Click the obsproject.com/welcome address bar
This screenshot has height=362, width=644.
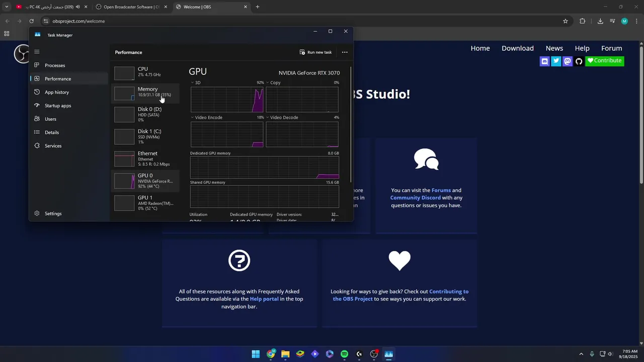(x=302, y=21)
